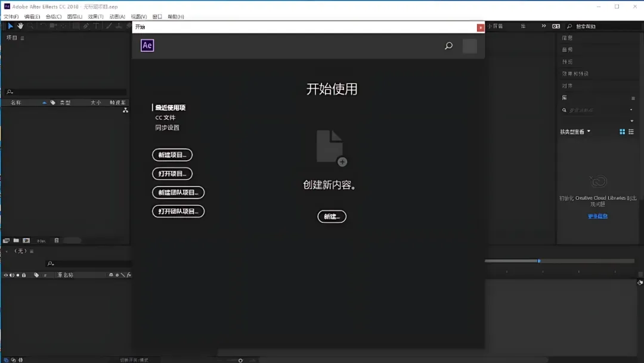Open the Project panel menu icon
Image resolution: width=644 pixels, height=363 pixels.
coord(22,38)
